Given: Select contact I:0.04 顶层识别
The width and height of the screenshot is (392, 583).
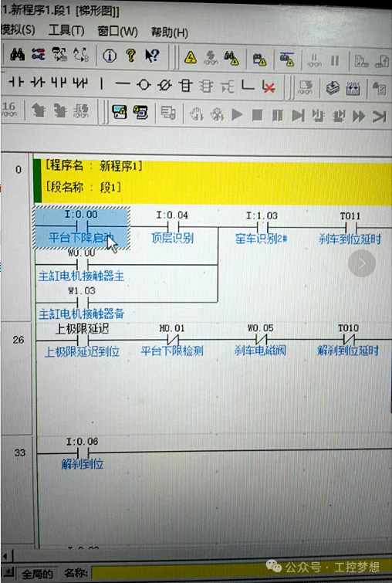Looking at the screenshot, I should coord(172,226).
